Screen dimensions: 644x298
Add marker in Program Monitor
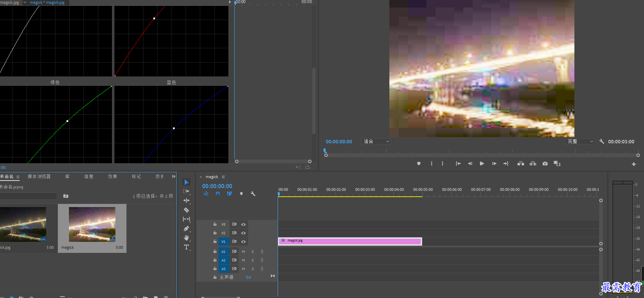(419, 164)
